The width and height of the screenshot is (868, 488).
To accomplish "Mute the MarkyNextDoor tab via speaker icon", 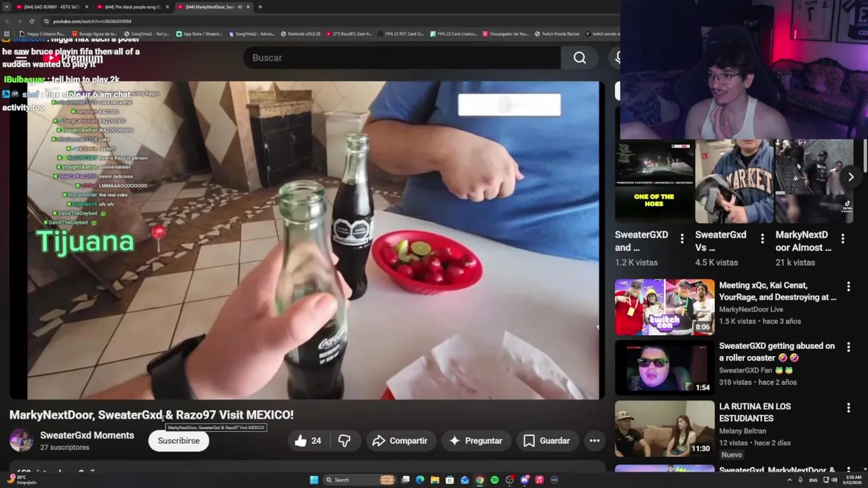I will click(240, 7).
